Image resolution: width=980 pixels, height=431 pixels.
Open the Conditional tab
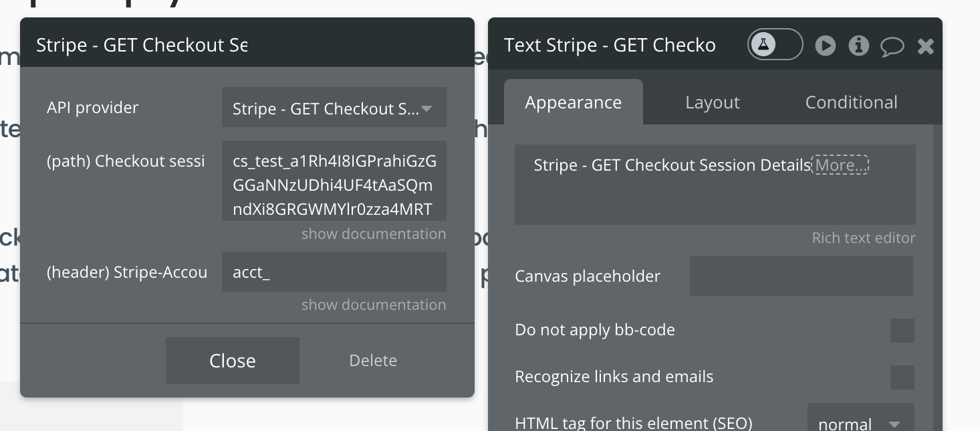(x=851, y=102)
